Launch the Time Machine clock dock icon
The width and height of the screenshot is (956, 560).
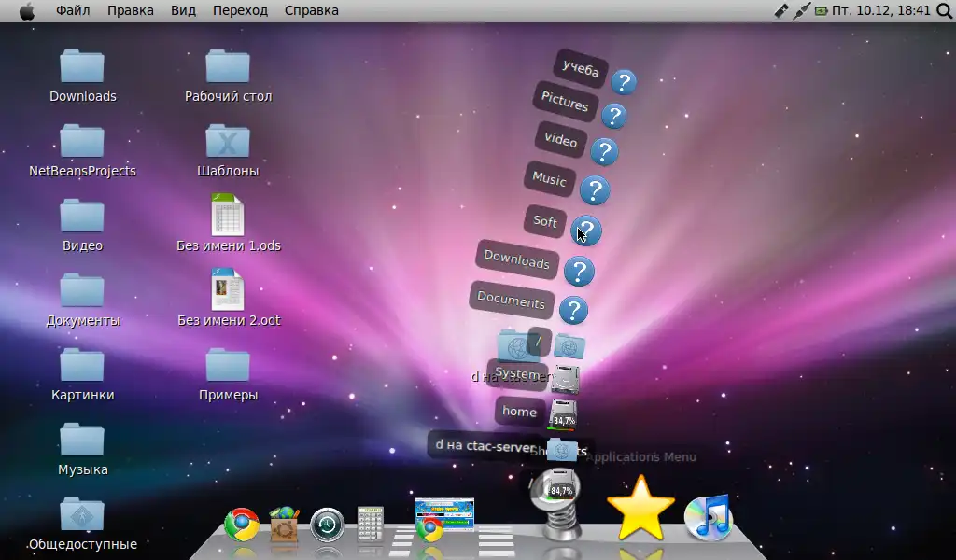pos(328,525)
